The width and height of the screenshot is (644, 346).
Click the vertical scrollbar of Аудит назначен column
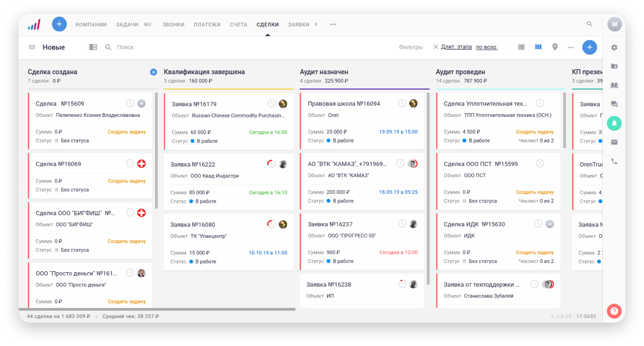coord(428,189)
